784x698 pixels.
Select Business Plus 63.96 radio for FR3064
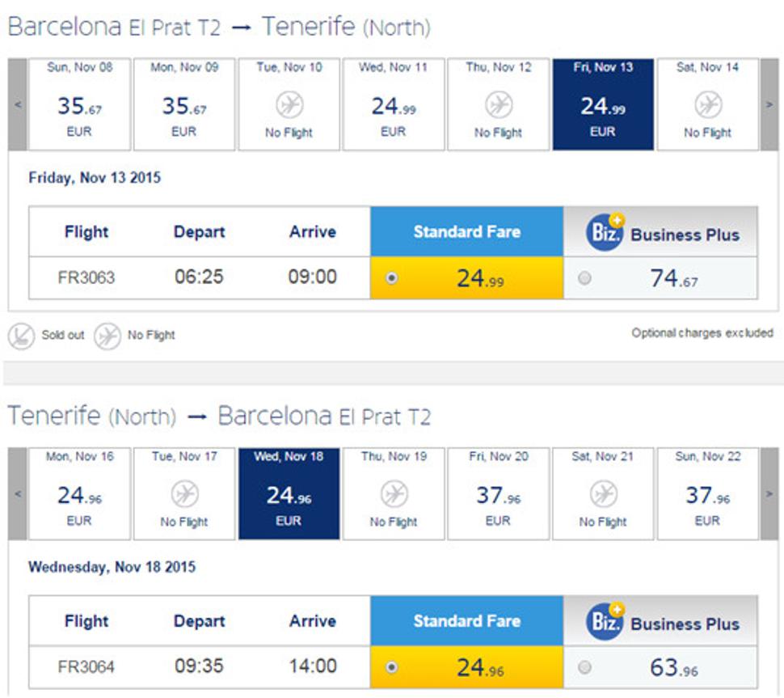point(584,667)
